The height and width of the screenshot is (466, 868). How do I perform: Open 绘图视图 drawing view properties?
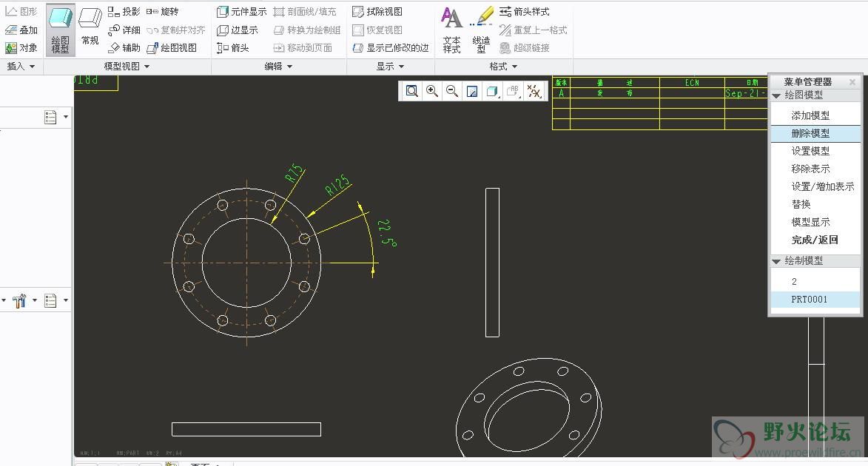pos(172,48)
